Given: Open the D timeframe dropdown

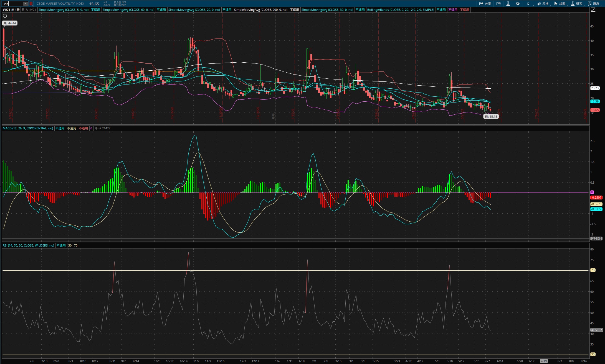Looking at the screenshot, I should 528,4.
